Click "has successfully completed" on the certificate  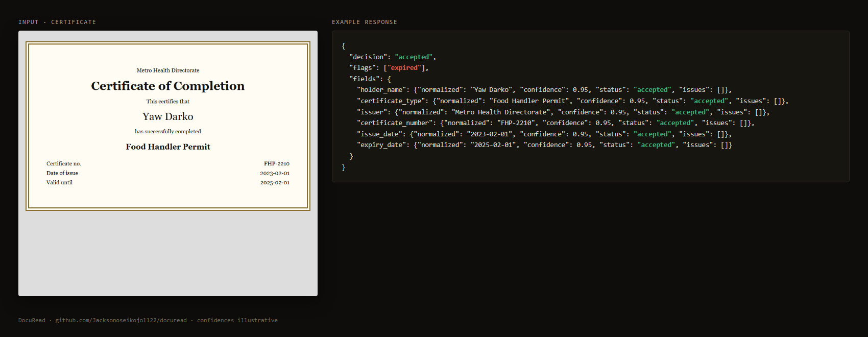pyautogui.click(x=168, y=131)
